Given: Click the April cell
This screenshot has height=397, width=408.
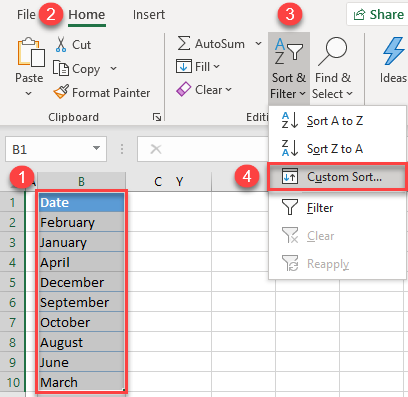Looking at the screenshot, I should coord(81,262).
